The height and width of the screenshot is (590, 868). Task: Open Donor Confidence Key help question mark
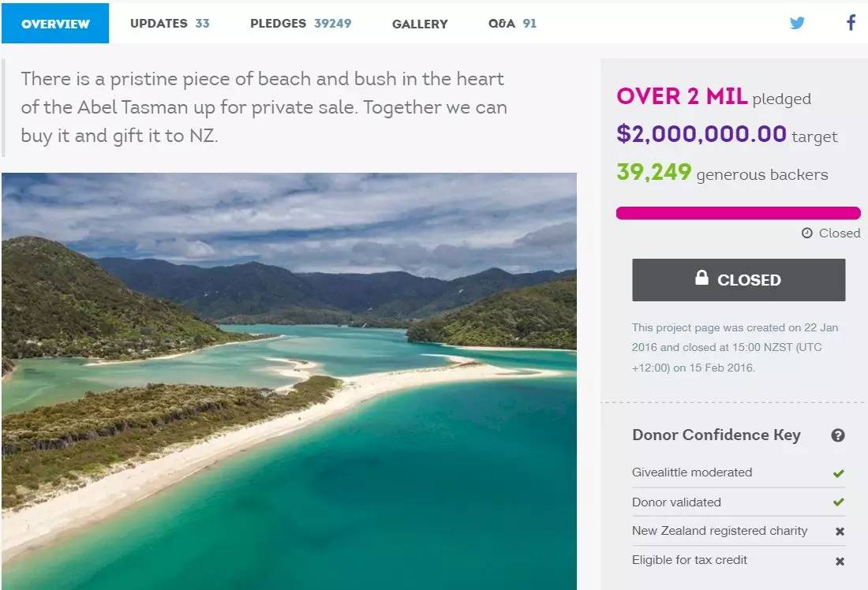point(838,435)
